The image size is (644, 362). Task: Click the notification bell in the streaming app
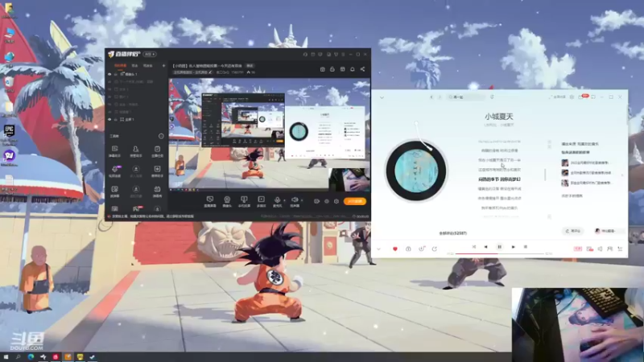(353, 69)
